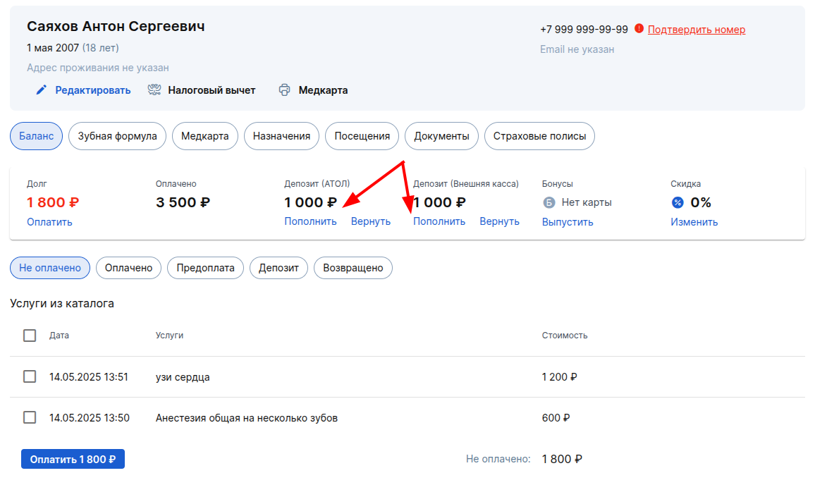
Task: Click Подтвердить номер link
Action: tap(697, 30)
